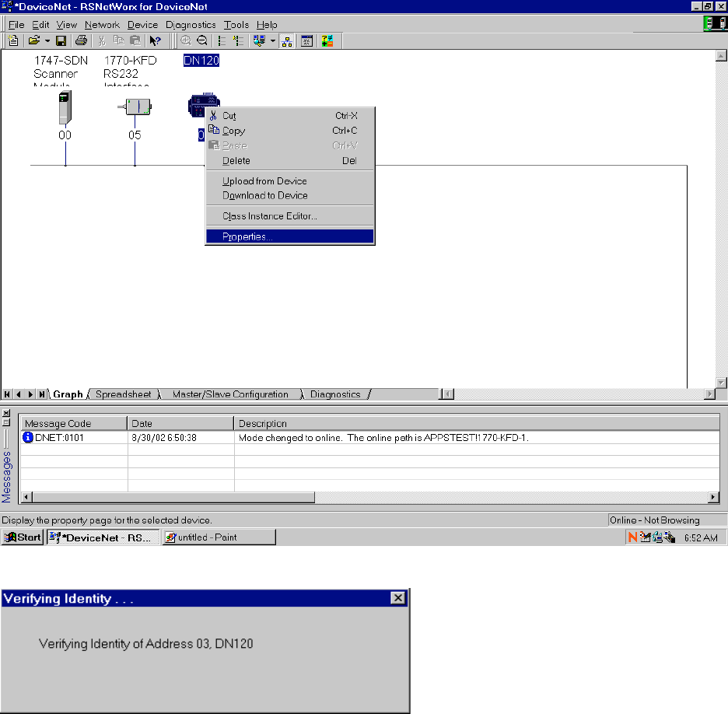The image size is (728, 714).
Task: Click the graph view scroll-down arrow
Action: pos(721,383)
